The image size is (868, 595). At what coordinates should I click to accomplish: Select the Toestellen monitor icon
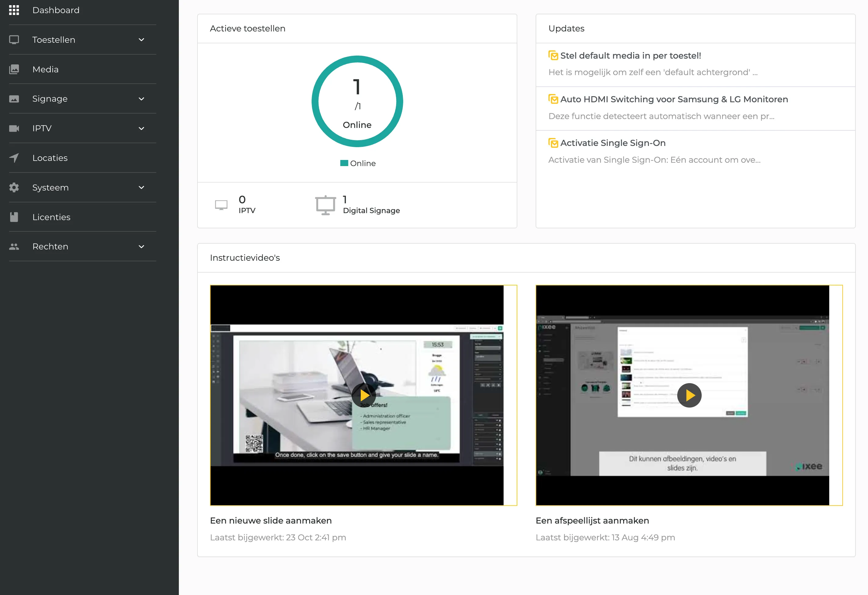point(14,39)
